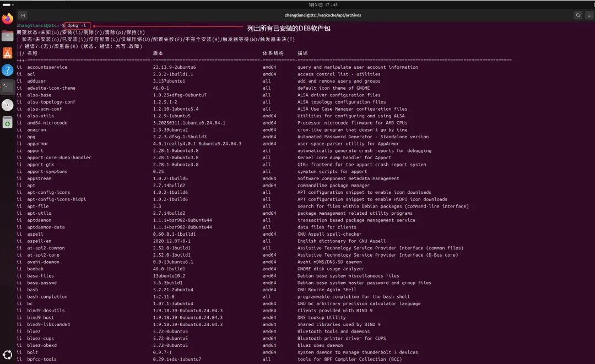595x364 pixels.
Task: Select the alsa-ucm-conf package name
Action: click(x=45, y=109)
